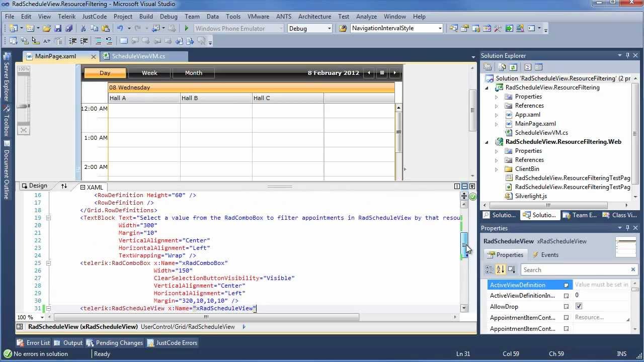
Task: Open the solution configuration Debug dropdown
Action: pos(330,29)
